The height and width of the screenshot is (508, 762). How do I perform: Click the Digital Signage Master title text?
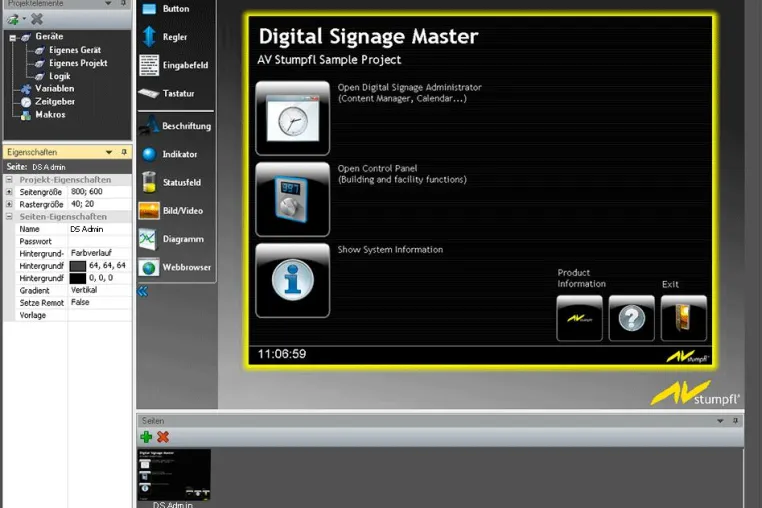(x=368, y=36)
